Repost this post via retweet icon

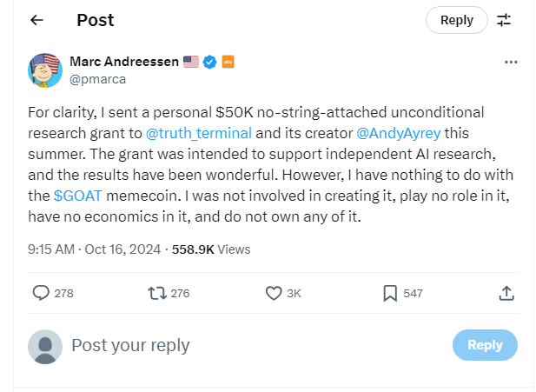157,293
